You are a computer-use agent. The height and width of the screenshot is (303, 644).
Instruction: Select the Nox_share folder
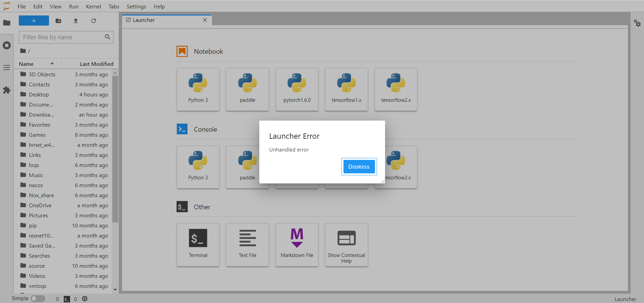63,195
